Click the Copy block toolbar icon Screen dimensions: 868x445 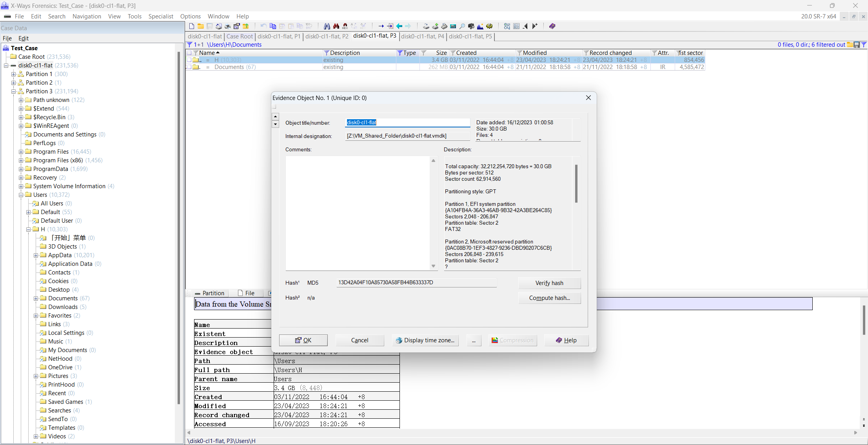pos(273,26)
